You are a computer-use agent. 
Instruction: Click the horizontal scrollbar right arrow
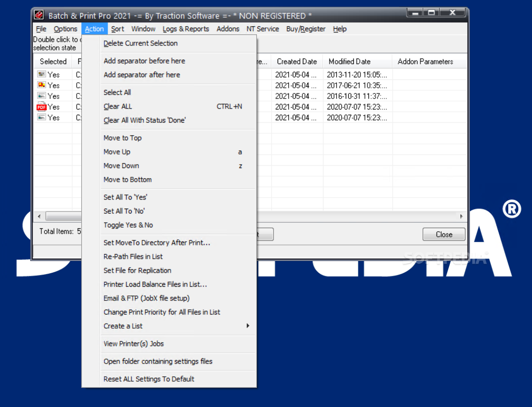click(461, 216)
